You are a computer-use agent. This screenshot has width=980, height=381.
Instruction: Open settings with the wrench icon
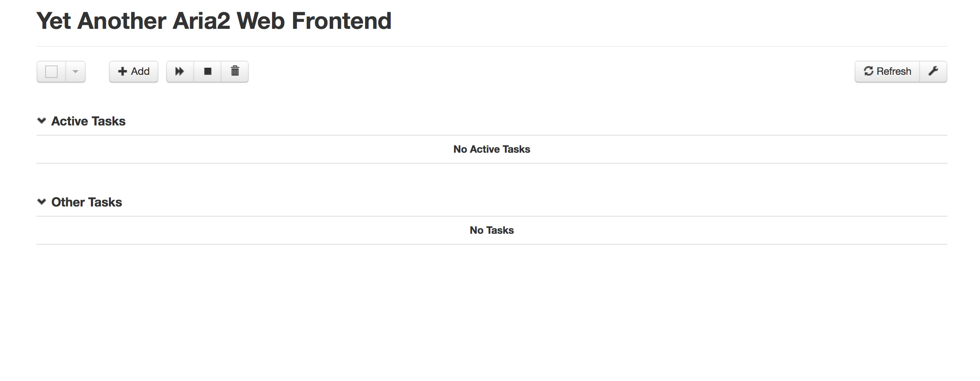[x=933, y=71]
